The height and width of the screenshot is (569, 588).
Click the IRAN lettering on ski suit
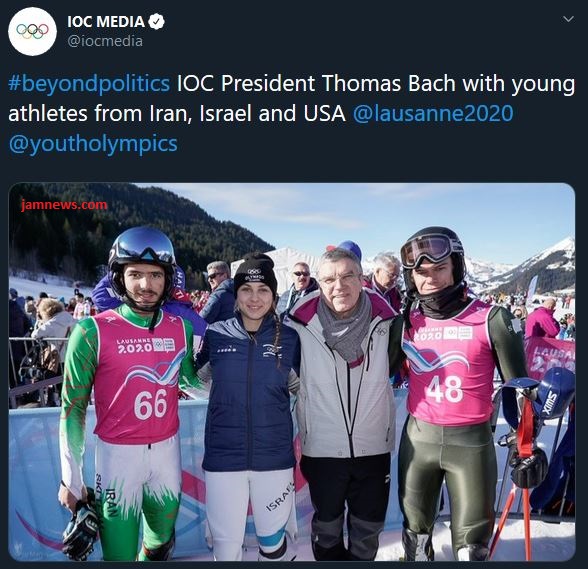coord(111,502)
